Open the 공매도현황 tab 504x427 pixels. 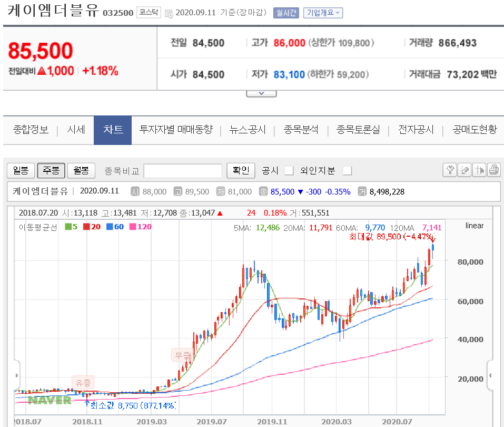click(x=475, y=130)
